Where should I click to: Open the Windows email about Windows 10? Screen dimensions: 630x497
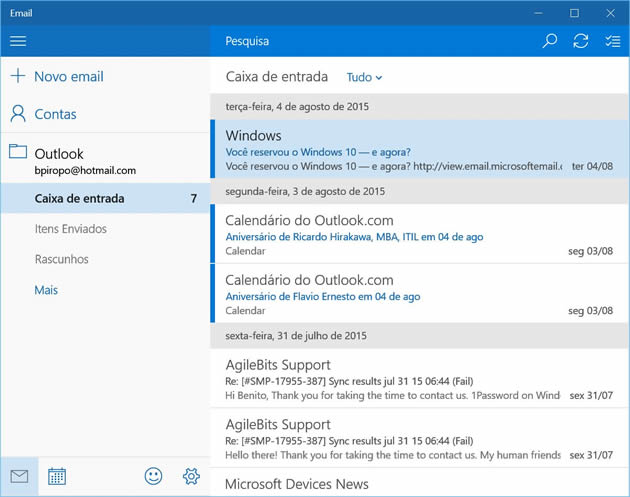click(419, 149)
